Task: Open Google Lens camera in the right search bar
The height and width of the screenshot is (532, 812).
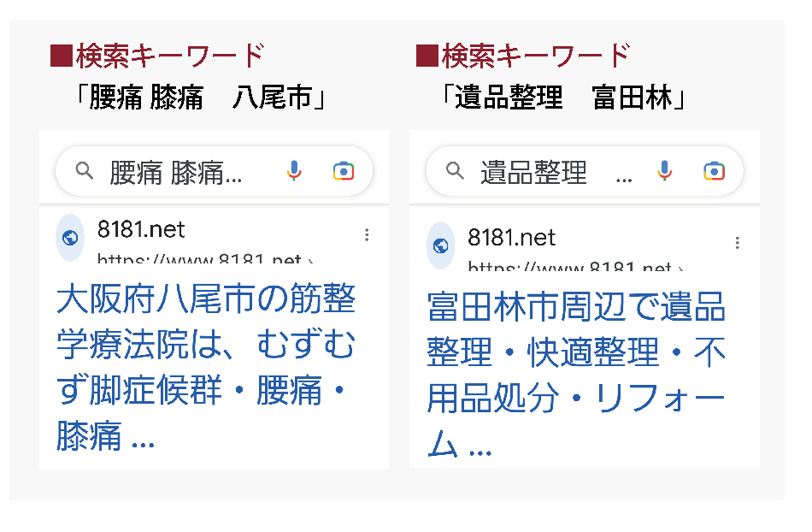Action: [x=714, y=171]
